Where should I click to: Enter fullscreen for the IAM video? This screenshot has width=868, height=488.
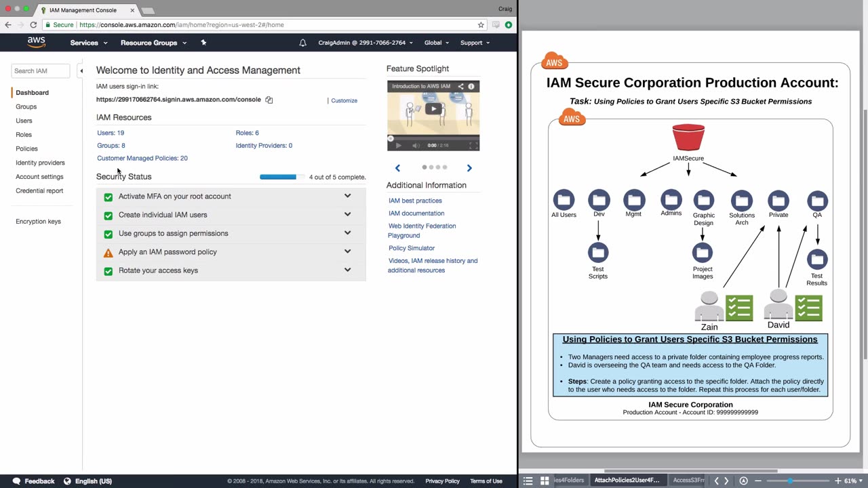[473, 145]
